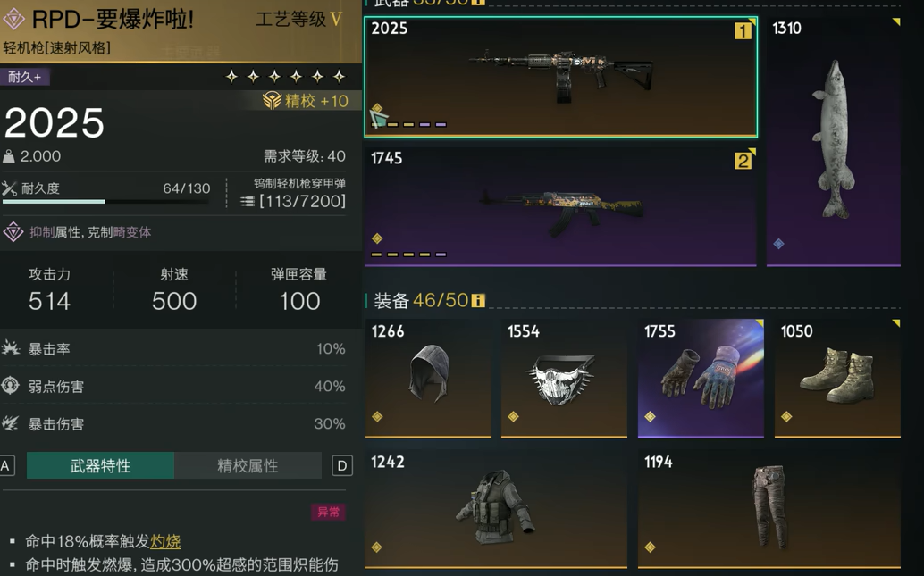The width and height of the screenshot is (924, 576).
Task: Click the 耐久+ tag
Action: 25,77
